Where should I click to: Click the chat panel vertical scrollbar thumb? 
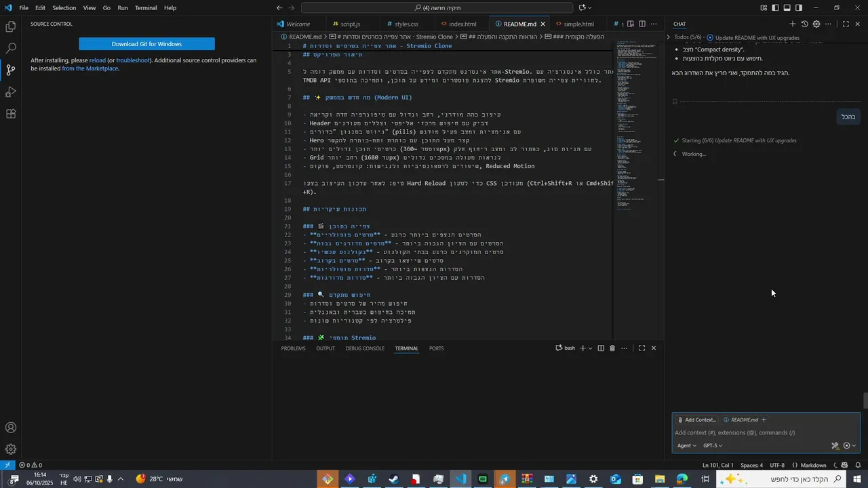(865, 401)
